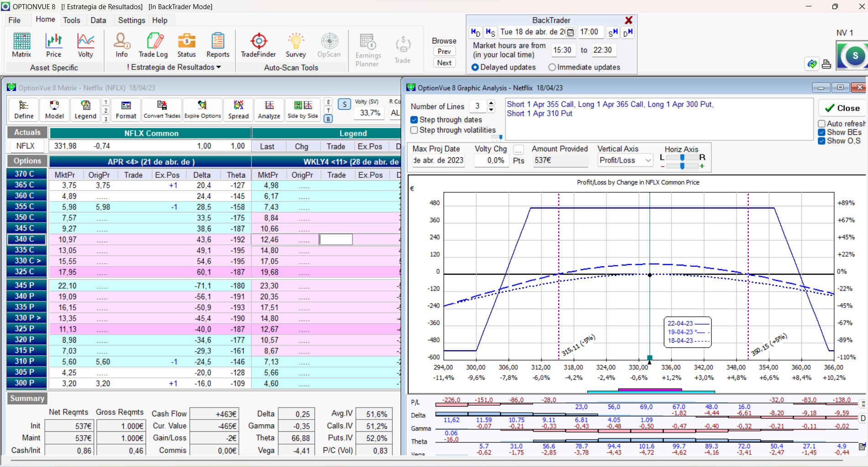
Task: Select Immediate updates radio button
Action: click(552, 67)
